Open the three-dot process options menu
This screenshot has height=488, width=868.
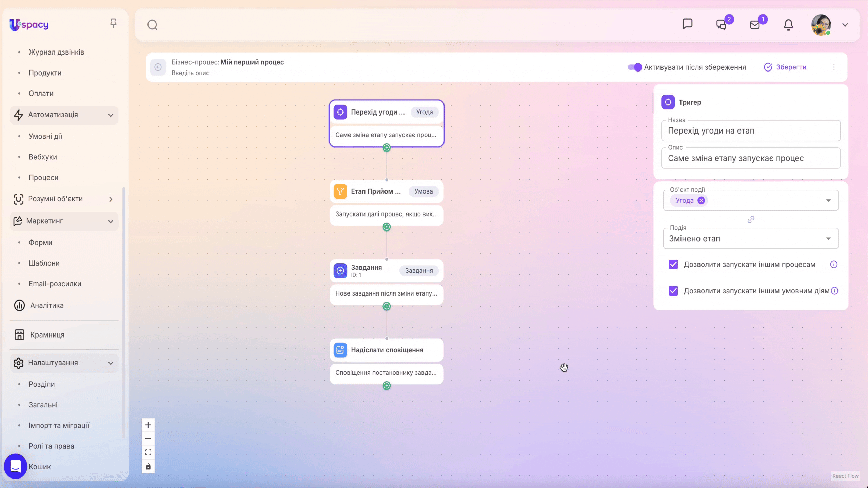[x=834, y=67]
